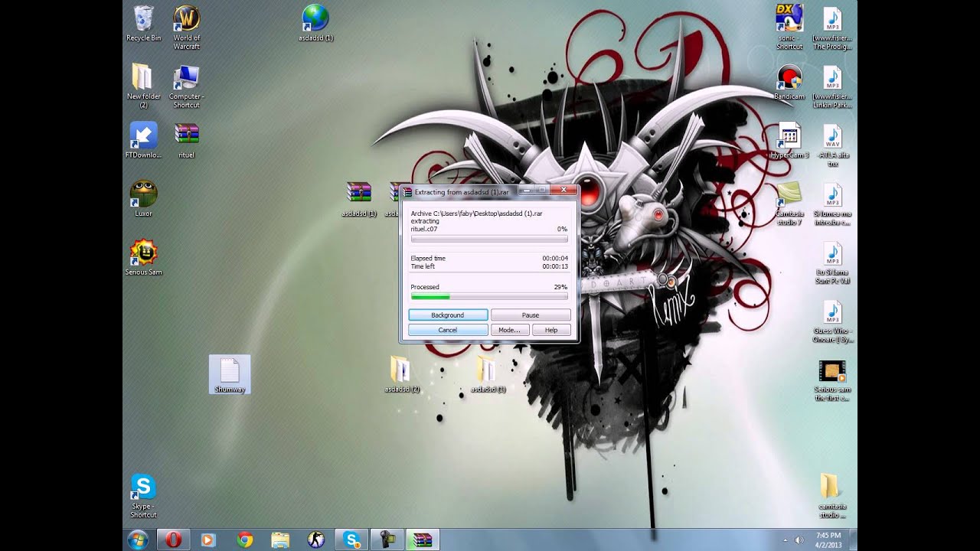Click the Extracting from asdadsd (1).rar title bar
Viewport: 980px width, 551px height.
click(x=462, y=192)
